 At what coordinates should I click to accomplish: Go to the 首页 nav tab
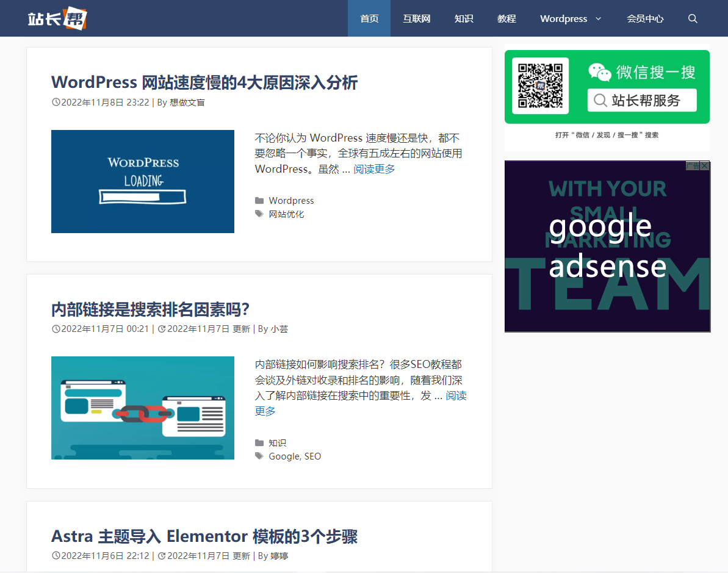tap(369, 18)
